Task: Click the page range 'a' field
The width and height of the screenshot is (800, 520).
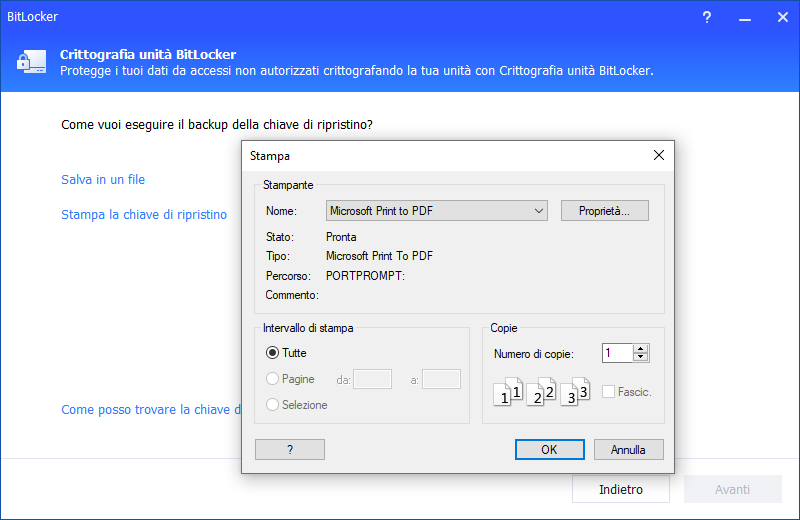Action: coord(441,379)
